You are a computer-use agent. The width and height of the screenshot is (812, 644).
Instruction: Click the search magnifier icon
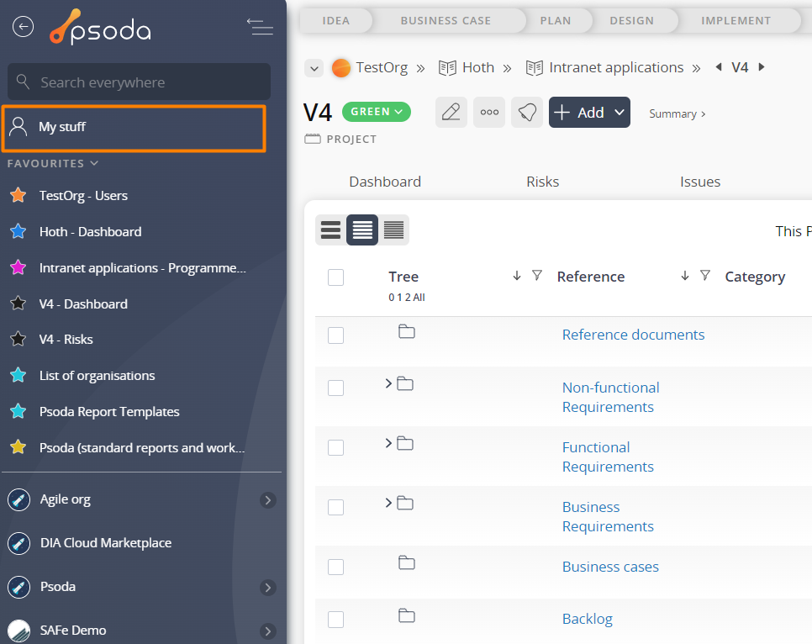click(x=23, y=82)
